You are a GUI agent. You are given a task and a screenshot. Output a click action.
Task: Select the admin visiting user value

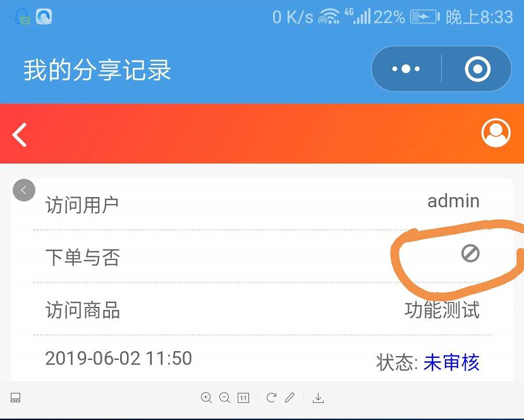[453, 201]
